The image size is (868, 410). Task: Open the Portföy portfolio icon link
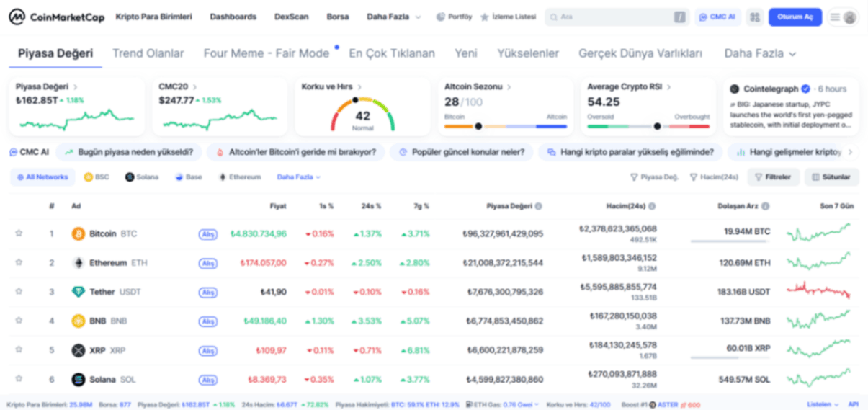(x=441, y=17)
